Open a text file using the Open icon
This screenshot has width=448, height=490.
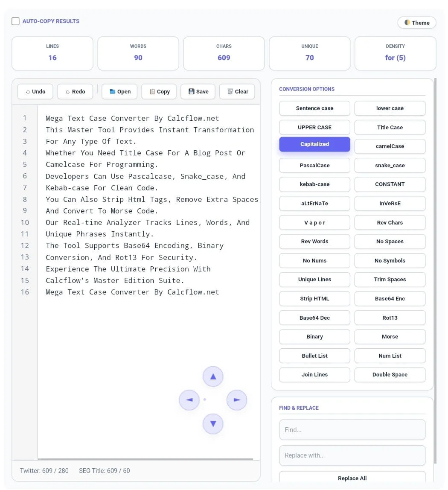pos(112,91)
